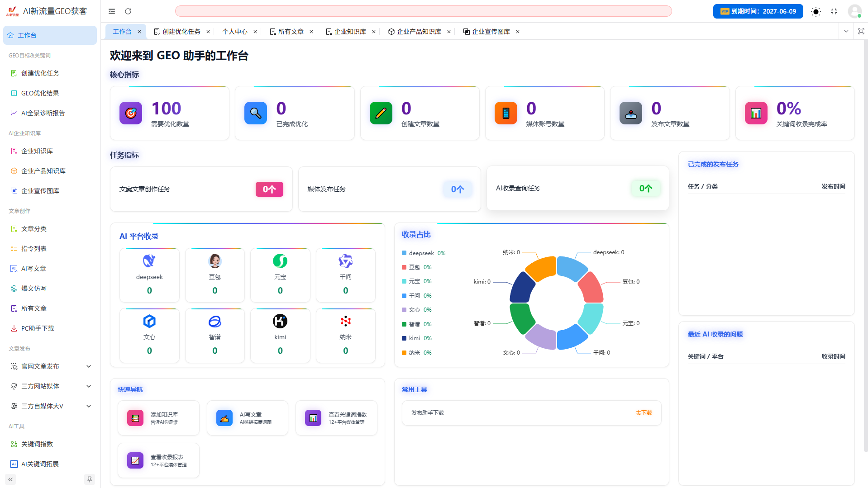Open AI全景诊断报告 in the sidebar
The image size is (868, 488).
click(50, 113)
